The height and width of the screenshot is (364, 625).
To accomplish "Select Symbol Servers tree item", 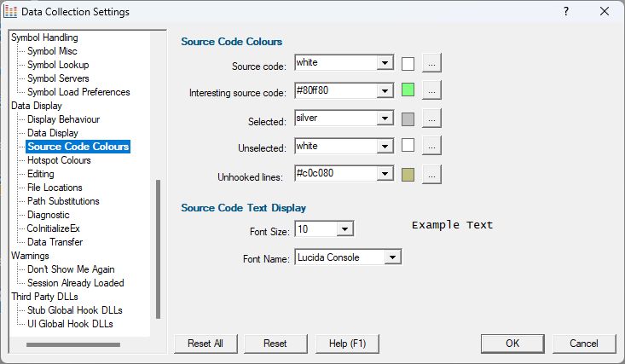I will coord(58,78).
